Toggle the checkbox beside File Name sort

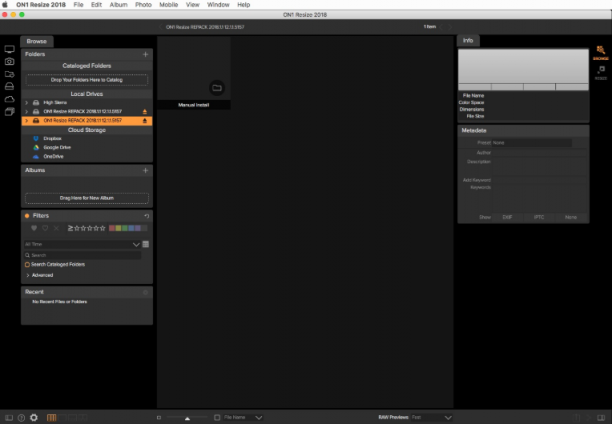click(x=217, y=417)
